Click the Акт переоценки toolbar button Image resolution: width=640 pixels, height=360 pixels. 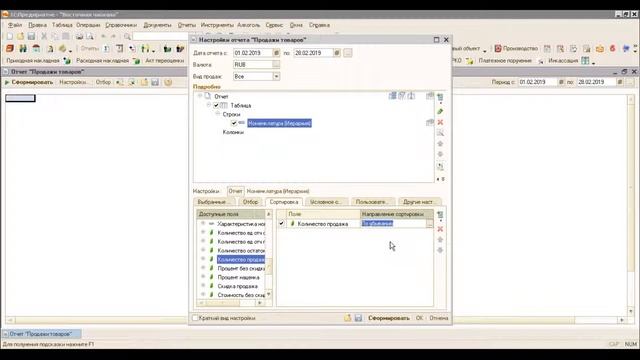click(x=164, y=60)
